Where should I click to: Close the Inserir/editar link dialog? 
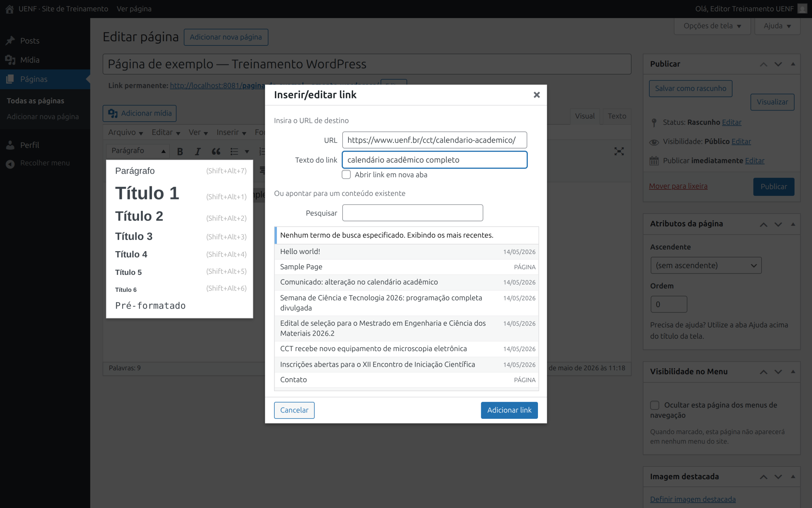click(x=537, y=95)
